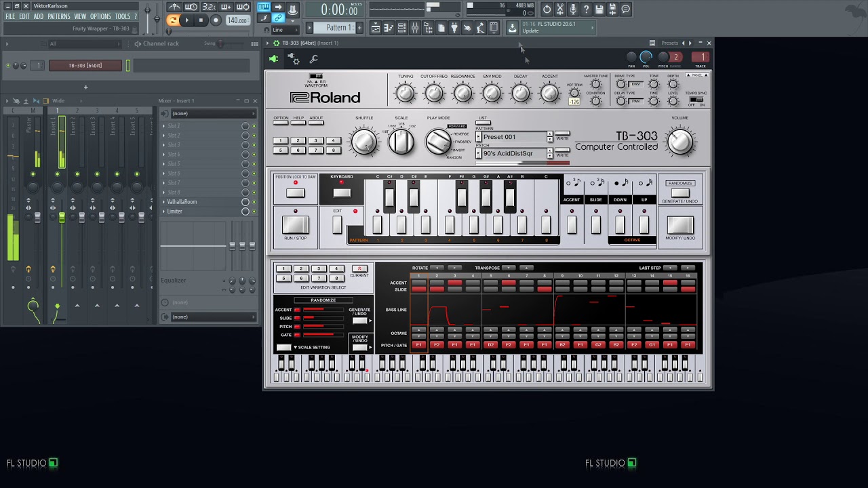Open the Presets menu in plugin header

pyautogui.click(x=669, y=43)
